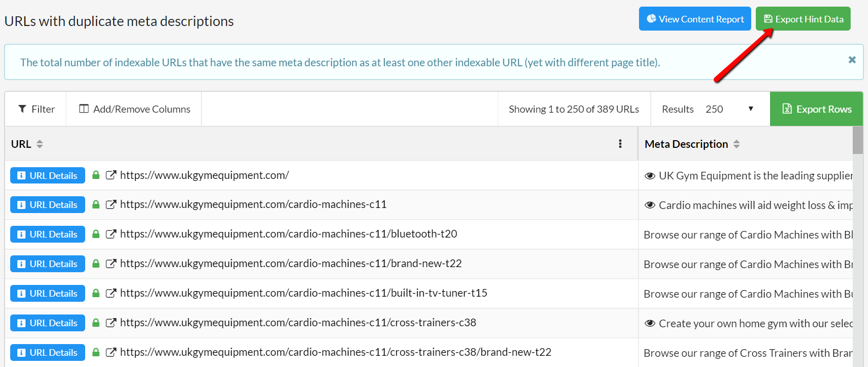Image resolution: width=868 pixels, height=367 pixels.
Task: Open URL Details for cross-trainers-c38/brand-new-t22 row
Action: (x=47, y=353)
